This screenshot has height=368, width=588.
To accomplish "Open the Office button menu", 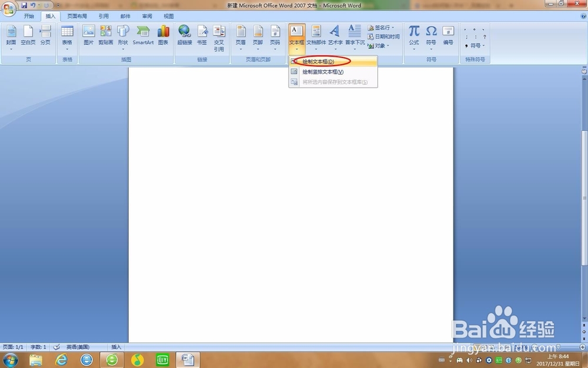I will (x=8, y=8).
